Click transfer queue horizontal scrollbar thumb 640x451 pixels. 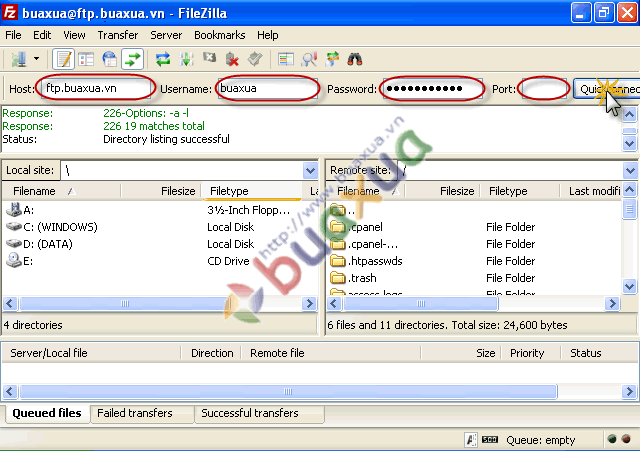tap(288, 392)
